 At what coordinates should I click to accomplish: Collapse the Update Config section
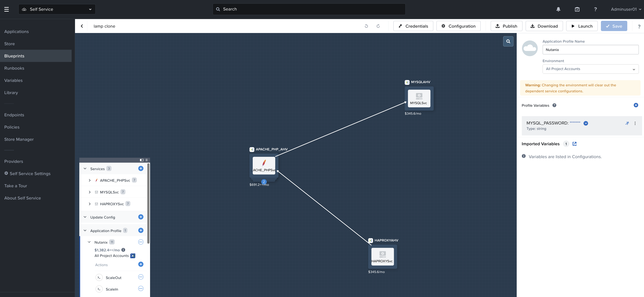pyautogui.click(x=85, y=217)
